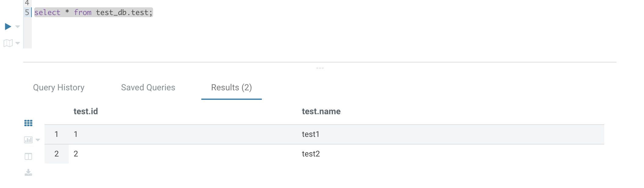This screenshot has width=644, height=188.
Task: Open the dropdown arrow beside the execute button
Action: click(x=18, y=27)
